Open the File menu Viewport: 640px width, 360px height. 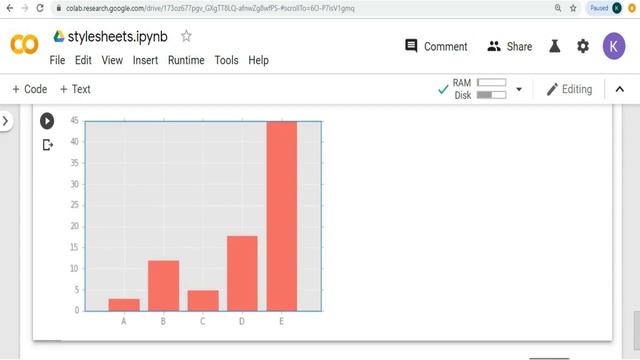57,60
